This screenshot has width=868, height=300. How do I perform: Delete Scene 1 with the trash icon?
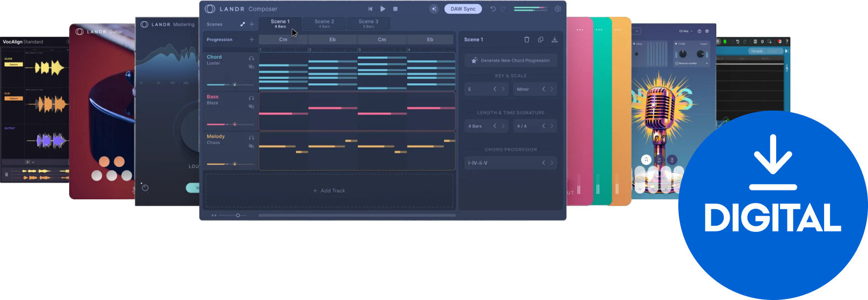pos(527,39)
